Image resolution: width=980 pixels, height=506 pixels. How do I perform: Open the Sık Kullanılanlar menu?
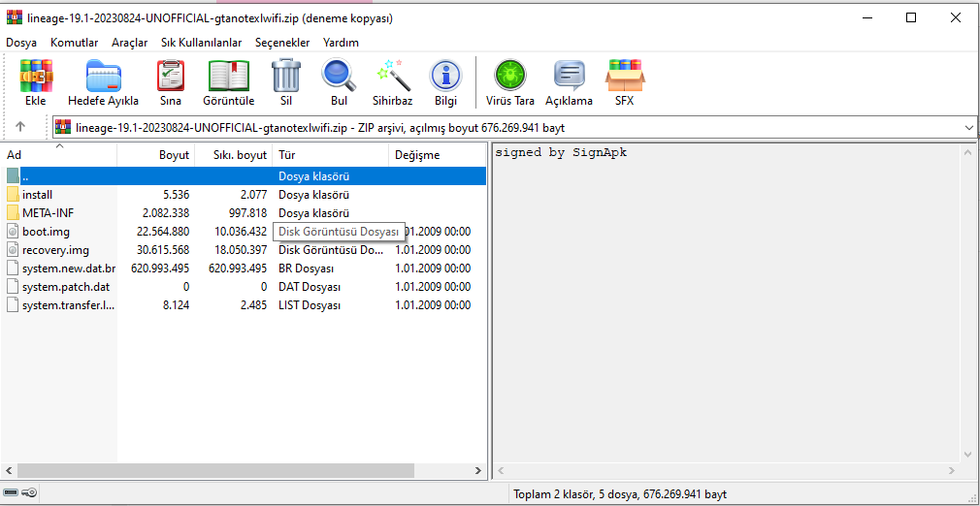[201, 43]
